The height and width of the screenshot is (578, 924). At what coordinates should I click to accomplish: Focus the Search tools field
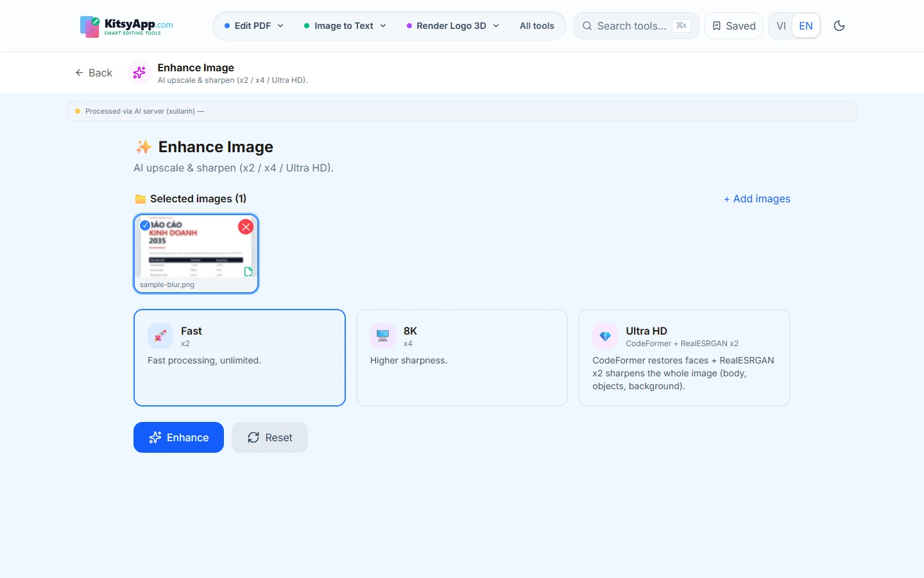pos(636,26)
